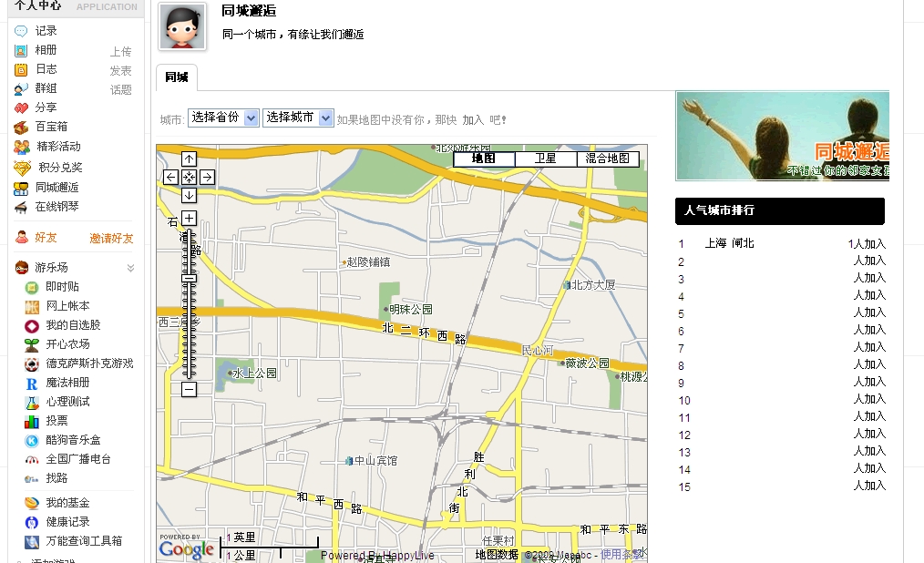
Task: Click 水上公园 label on the map
Action: point(254,373)
